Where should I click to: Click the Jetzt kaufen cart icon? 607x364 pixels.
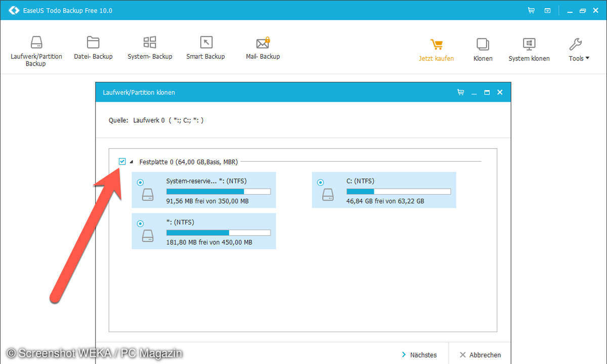coord(436,44)
